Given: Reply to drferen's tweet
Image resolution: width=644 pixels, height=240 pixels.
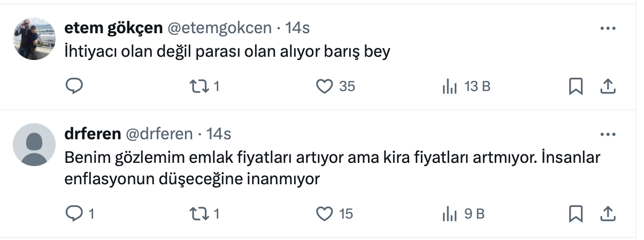Looking at the screenshot, I should click(x=74, y=214).
